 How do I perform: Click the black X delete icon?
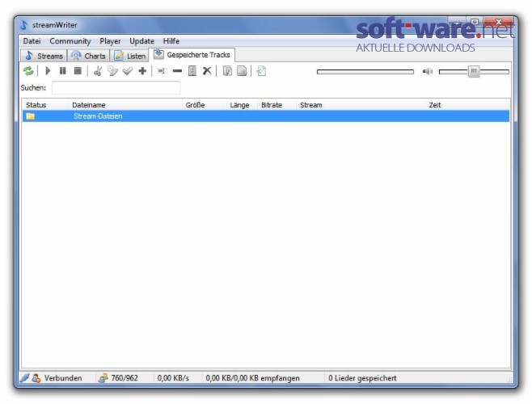[x=207, y=71]
